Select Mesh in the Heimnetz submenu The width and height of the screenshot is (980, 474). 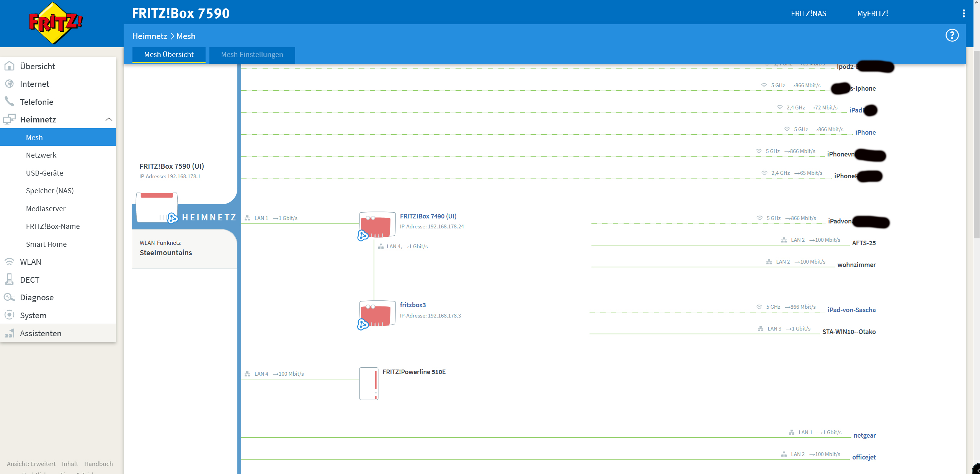pos(58,137)
